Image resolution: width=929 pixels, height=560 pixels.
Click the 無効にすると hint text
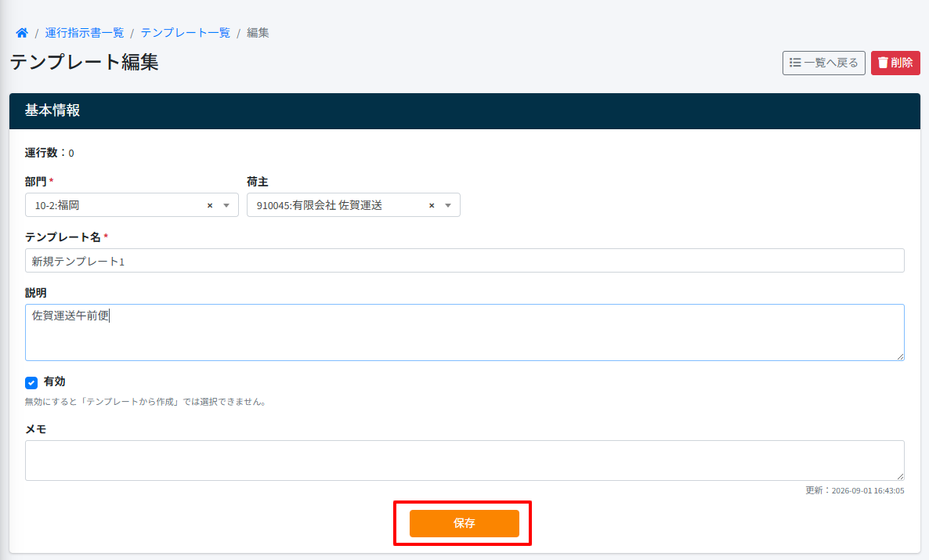coord(147,402)
